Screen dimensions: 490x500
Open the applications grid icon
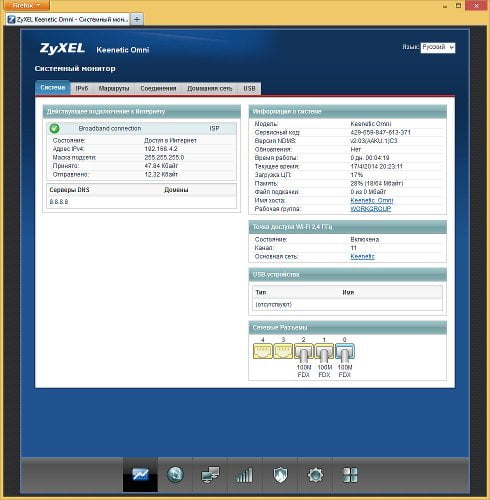pos(350,474)
